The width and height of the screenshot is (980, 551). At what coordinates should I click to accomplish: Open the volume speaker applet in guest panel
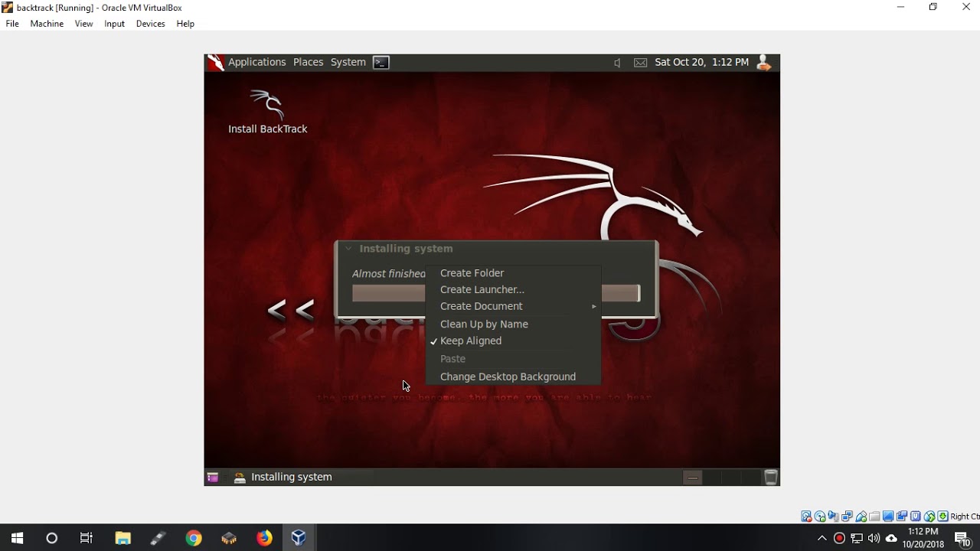pos(617,63)
